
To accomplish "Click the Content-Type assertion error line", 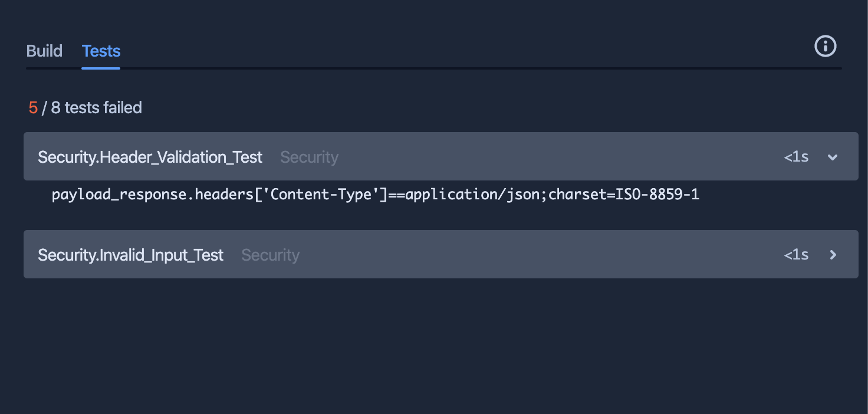I will pos(376,194).
